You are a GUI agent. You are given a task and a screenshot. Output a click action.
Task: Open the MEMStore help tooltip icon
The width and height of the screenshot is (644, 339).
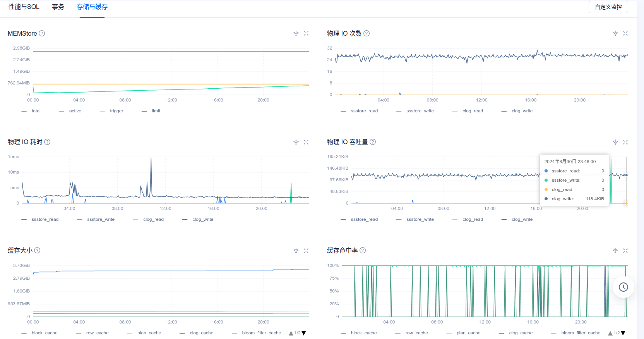pos(42,33)
